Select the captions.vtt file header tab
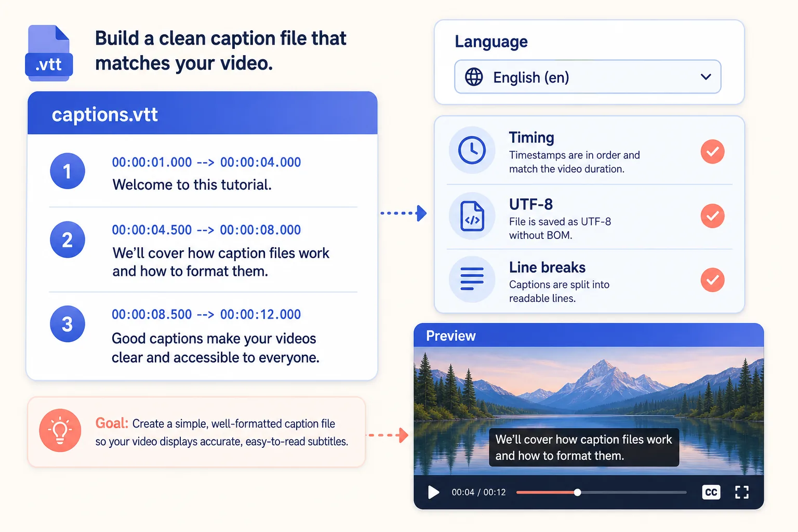Screen dimensions: 798x532 click(x=202, y=113)
